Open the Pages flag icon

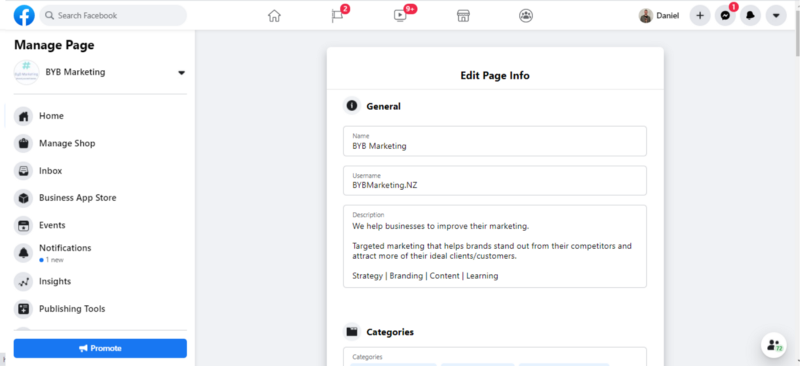(x=337, y=16)
